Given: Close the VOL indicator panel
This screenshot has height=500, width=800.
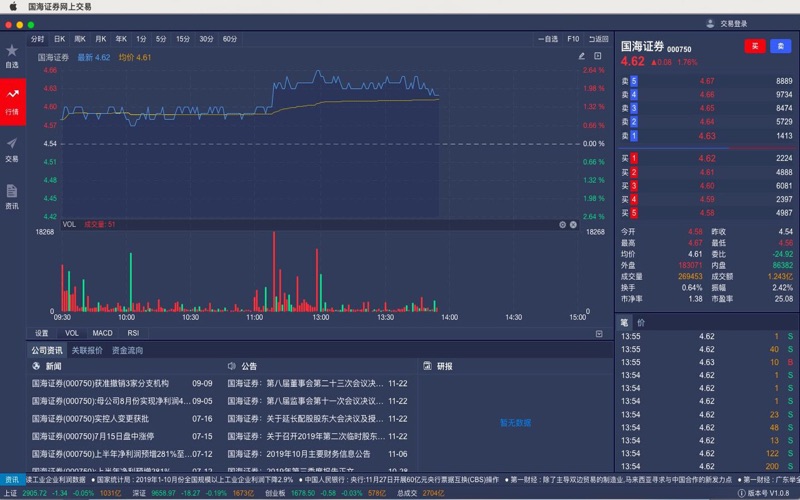Looking at the screenshot, I should pyautogui.click(x=573, y=224).
